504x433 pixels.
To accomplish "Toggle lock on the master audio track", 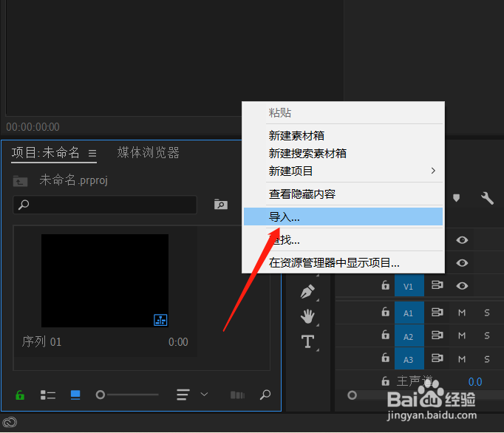I will (x=385, y=381).
